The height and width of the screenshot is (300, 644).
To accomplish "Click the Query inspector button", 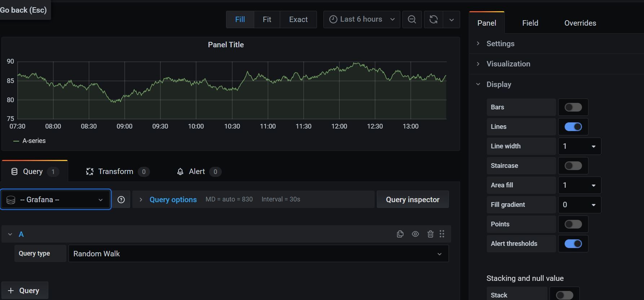I will [413, 200].
